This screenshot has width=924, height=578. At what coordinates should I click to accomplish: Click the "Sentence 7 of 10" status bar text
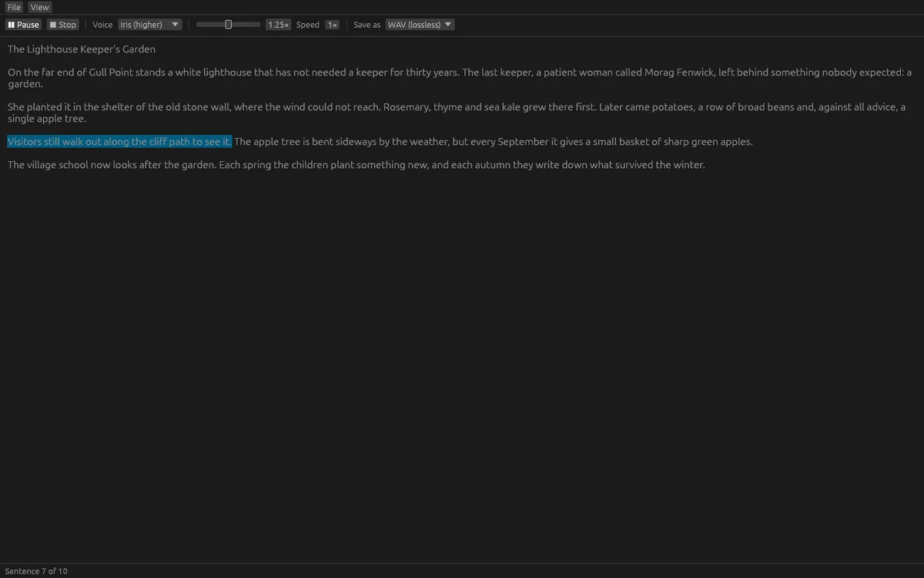click(36, 571)
